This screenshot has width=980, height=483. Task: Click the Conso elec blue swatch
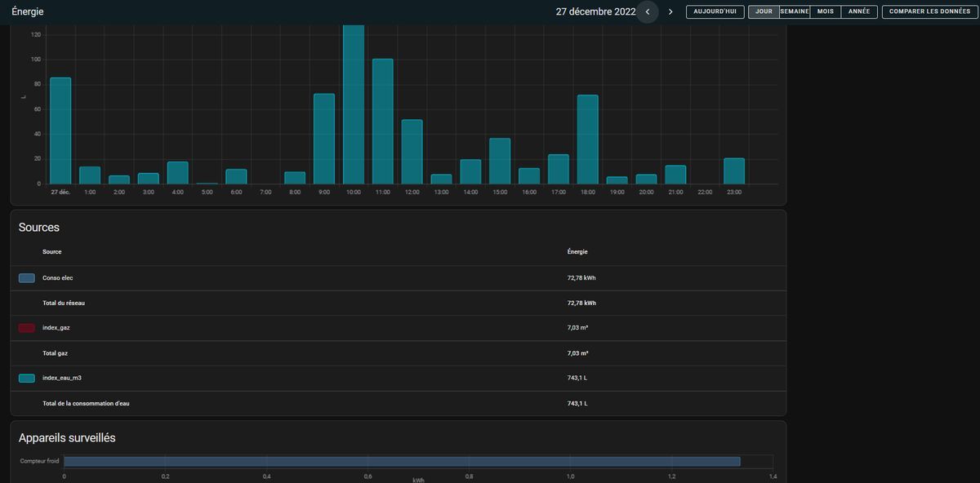[x=26, y=278]
